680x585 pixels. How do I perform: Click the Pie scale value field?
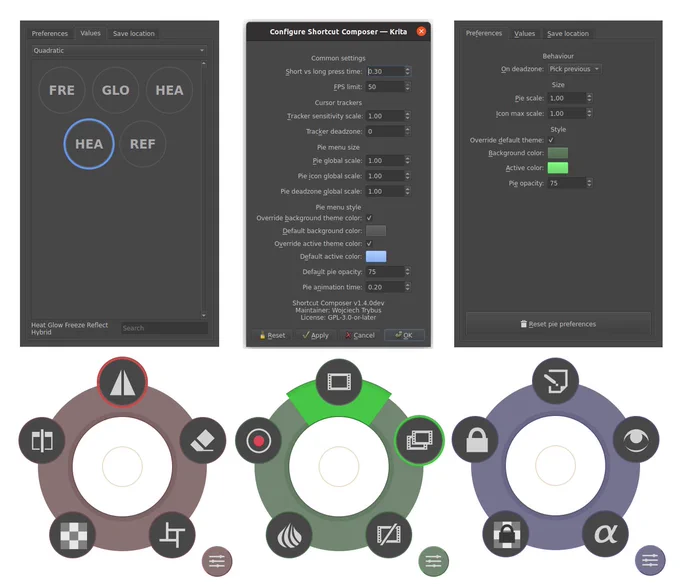[x=567, y=98]
